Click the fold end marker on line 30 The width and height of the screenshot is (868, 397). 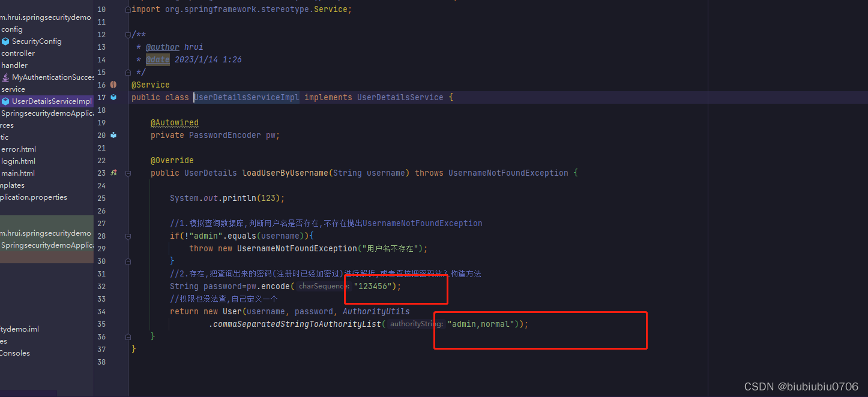tap(128, 261)
